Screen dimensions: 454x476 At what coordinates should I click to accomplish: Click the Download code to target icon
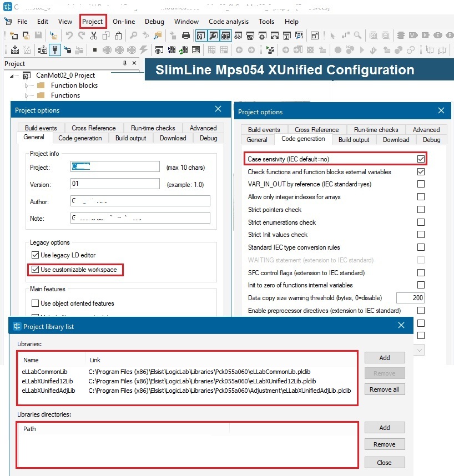pyautogui.click(x=67, y=50)
